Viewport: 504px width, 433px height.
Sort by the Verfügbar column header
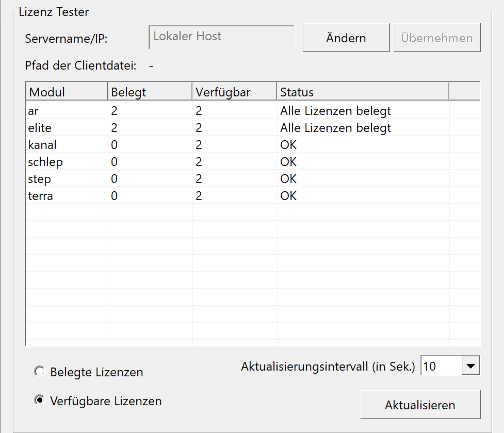pos(234,92)
